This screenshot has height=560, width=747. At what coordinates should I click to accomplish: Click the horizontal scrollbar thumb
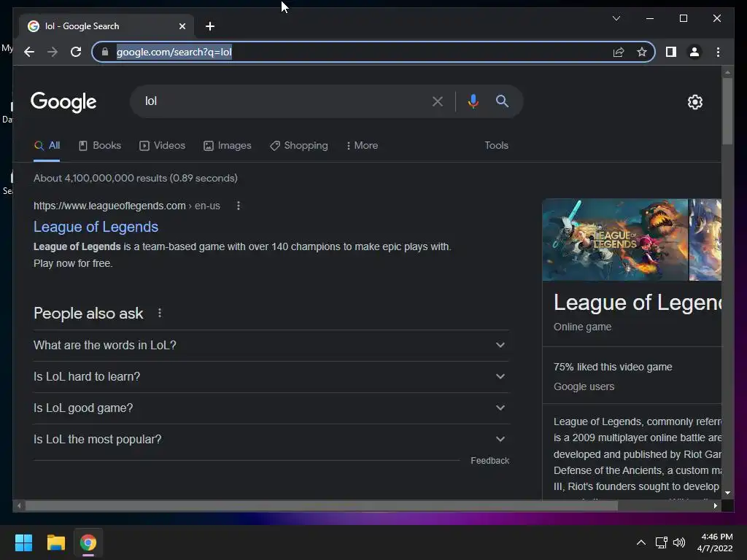pyautogui.click(x=322, y=506)
